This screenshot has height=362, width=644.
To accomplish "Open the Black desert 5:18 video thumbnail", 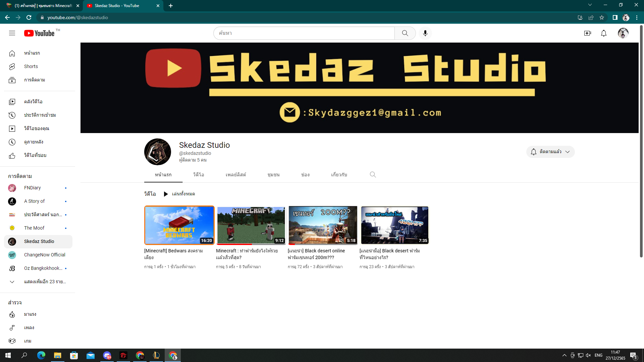I will (x=323, y=225).
